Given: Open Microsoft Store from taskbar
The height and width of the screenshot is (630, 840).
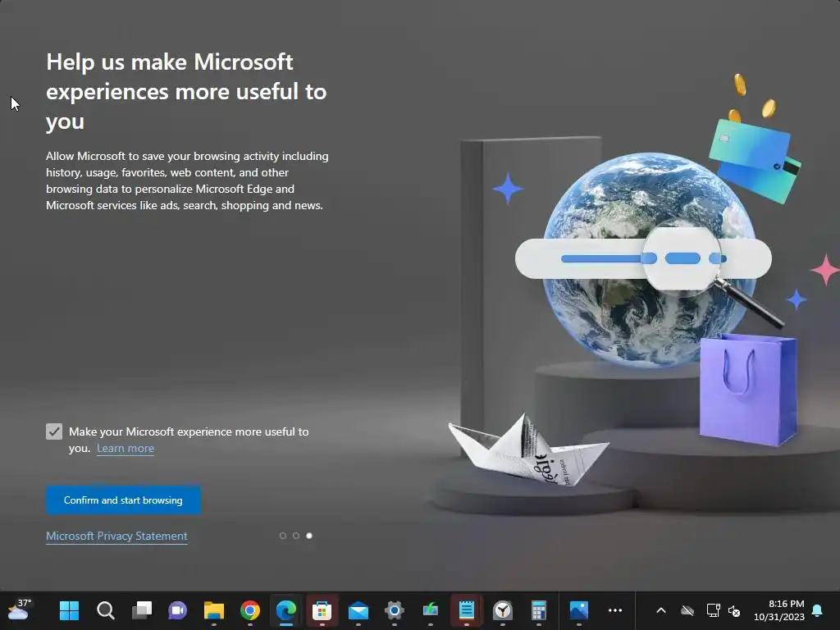Looking at the screenshot, I should (x=322, y=610).
